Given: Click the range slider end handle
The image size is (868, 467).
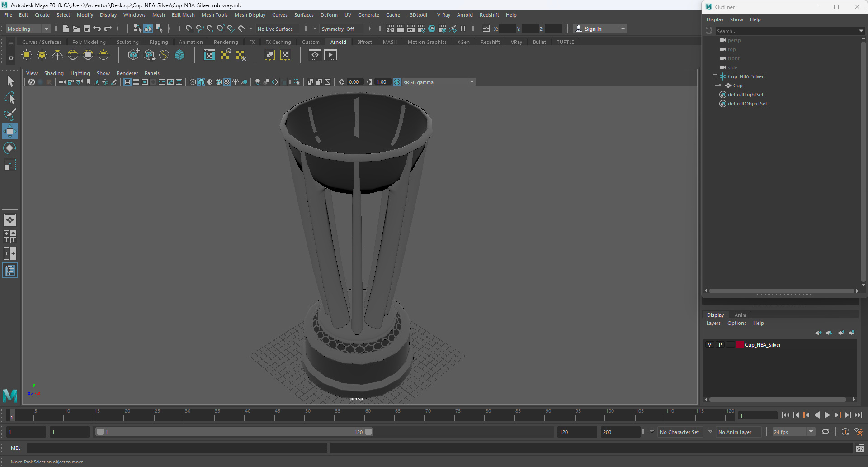Looking at the screenshot, I should [368, 432].
